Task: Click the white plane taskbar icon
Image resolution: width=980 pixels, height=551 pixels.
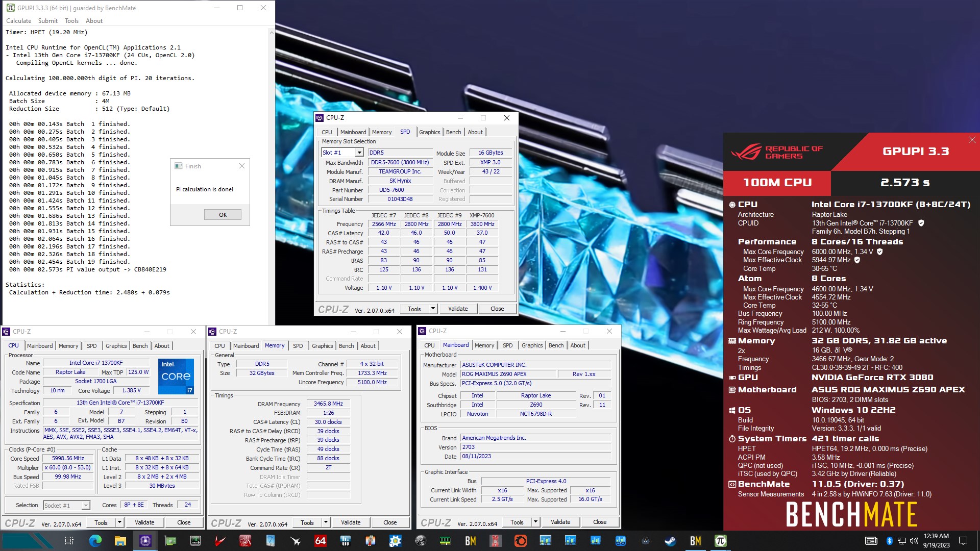Action: coord(295,541)
